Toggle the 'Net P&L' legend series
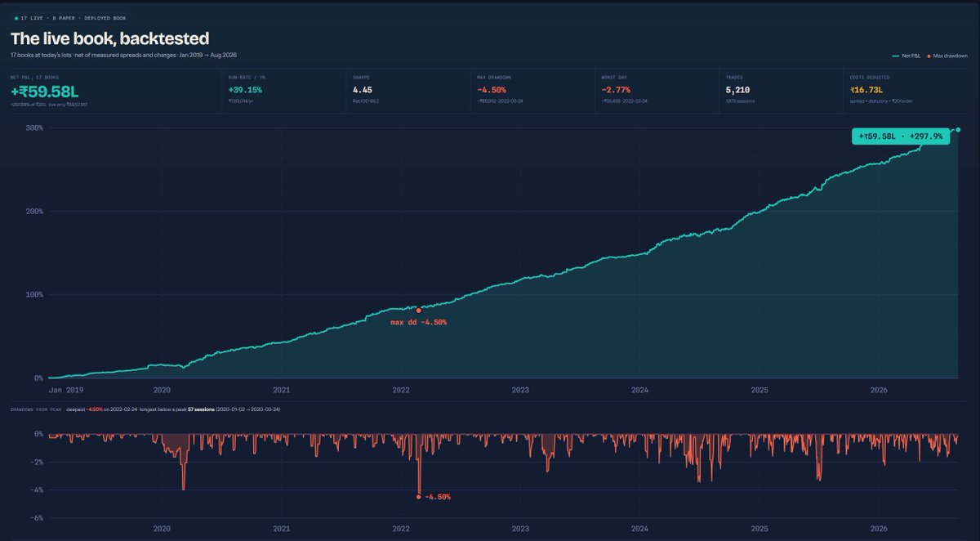 [x=908, y=56]
